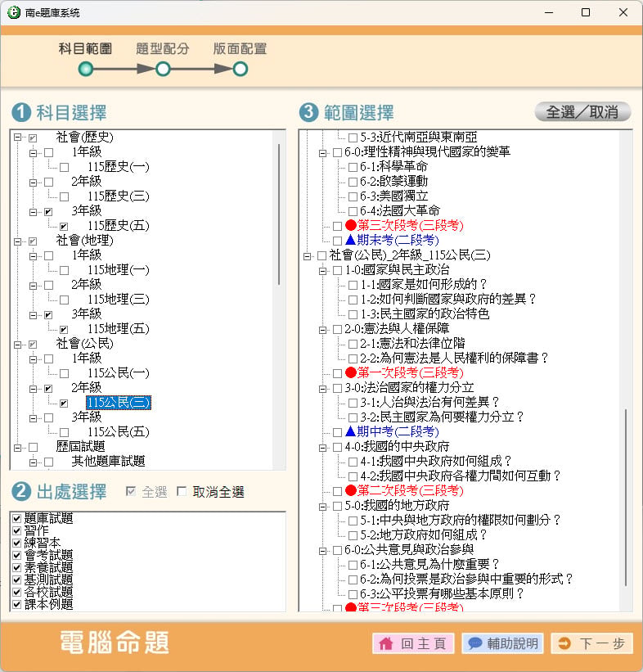Viewport: 643px width, 672px height.
Task: Collapse the 社會(公民)_2年級_115公民(三) node
Action: 307,256
